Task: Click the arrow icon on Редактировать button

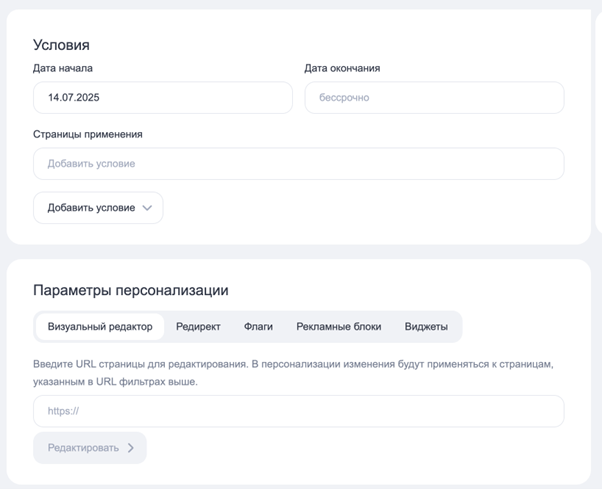Action: tap(131, 448)
